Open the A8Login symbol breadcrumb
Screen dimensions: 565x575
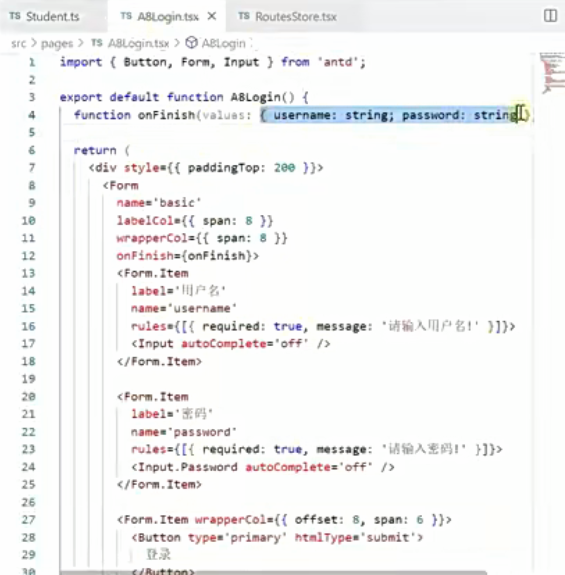click(224, 44)
